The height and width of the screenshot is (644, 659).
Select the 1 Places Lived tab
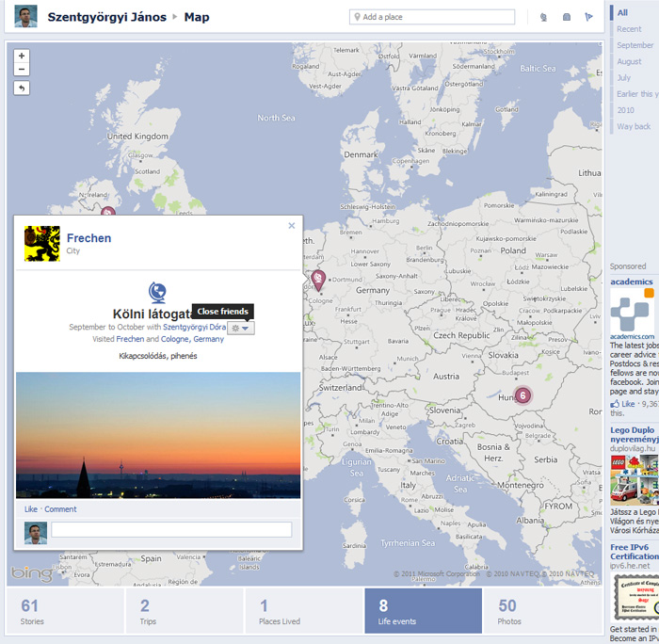pyautogui.click(x=304, y=611)
